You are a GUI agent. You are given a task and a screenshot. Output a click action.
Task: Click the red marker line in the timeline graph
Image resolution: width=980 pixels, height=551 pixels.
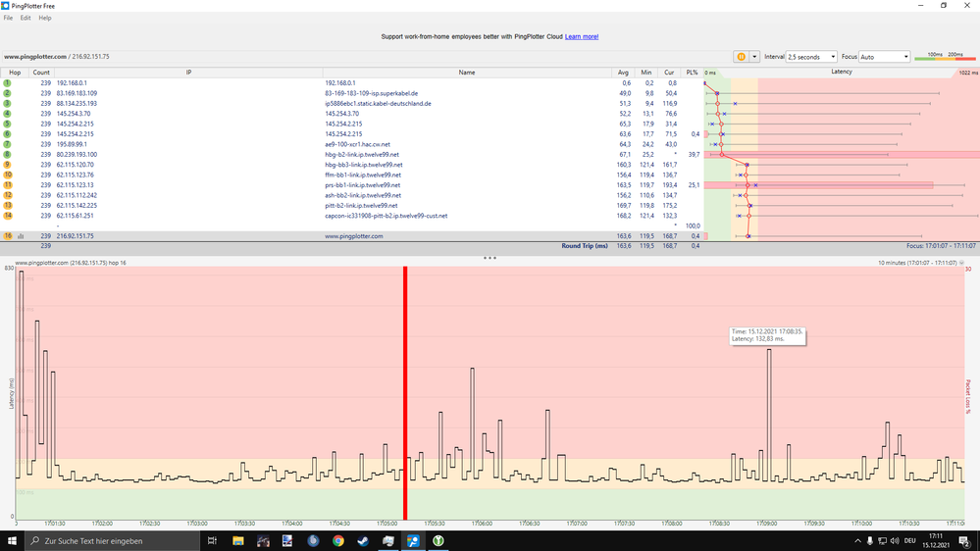tap(405, 393)
